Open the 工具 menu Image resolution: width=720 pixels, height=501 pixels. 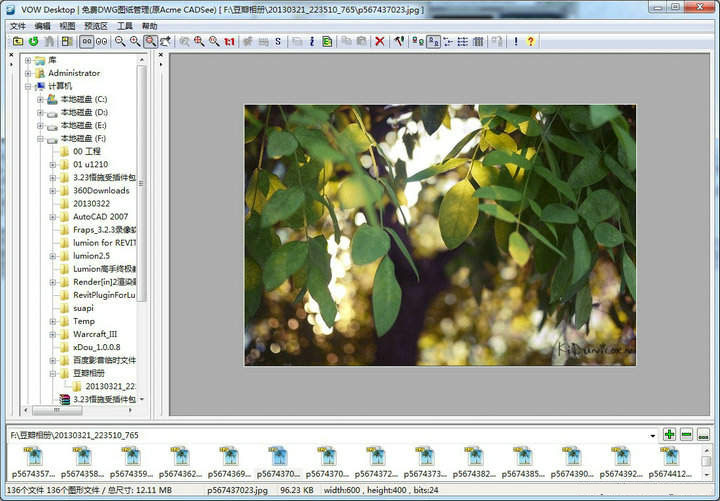pos(125,26)
